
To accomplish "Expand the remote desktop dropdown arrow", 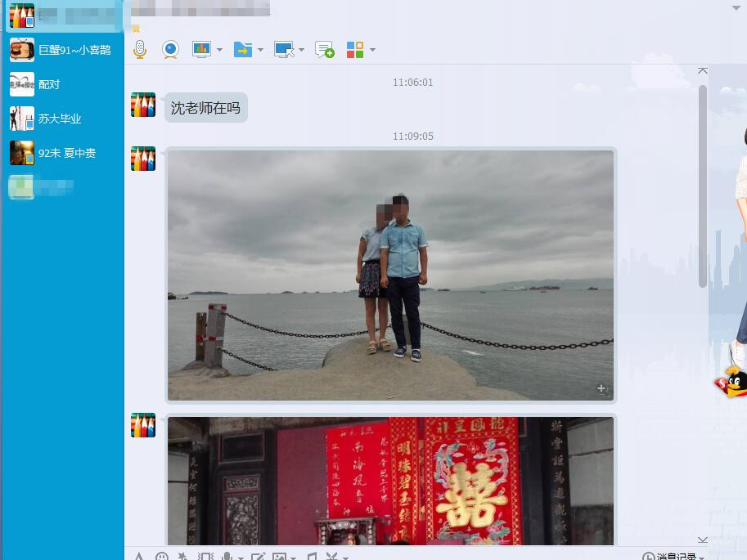I will [x=302, y=50].
